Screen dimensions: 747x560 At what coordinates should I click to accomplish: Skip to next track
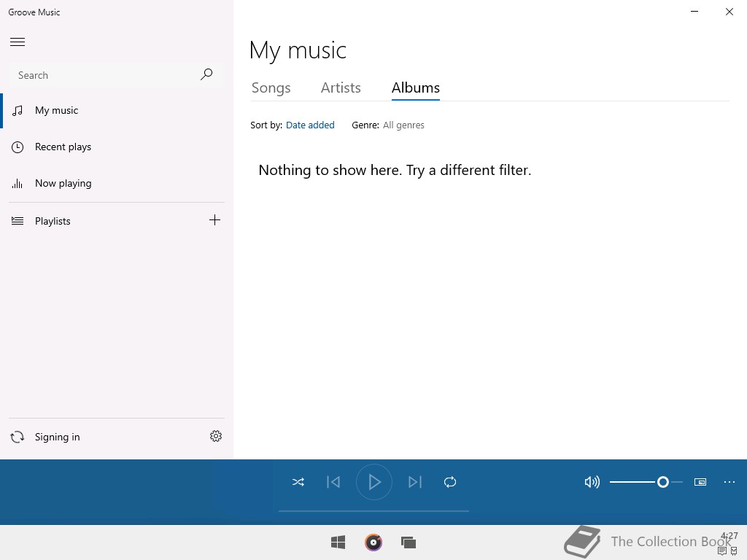(415, 483)
